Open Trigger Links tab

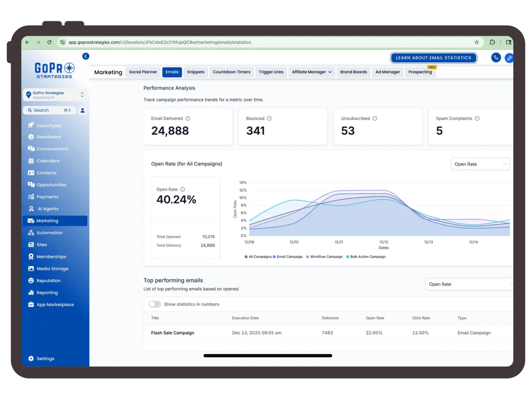click(271, 72)
